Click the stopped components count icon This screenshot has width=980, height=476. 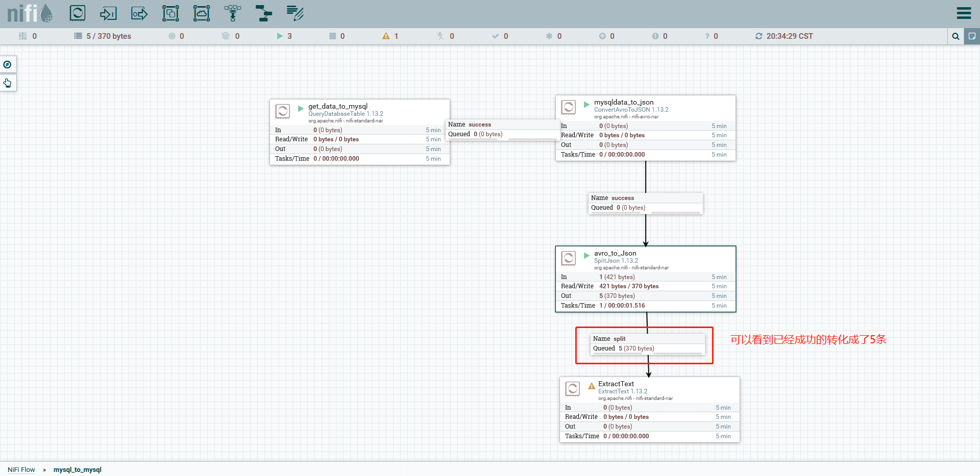pyautogui.click(x=333, y=36)
